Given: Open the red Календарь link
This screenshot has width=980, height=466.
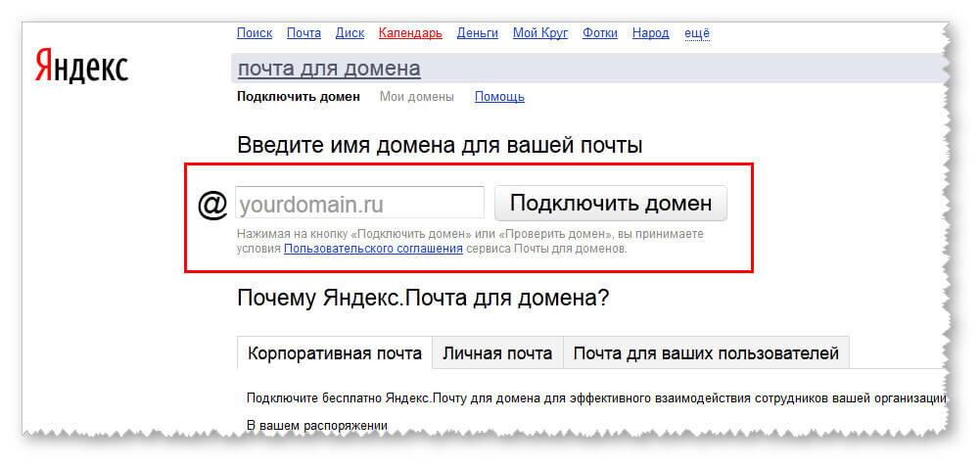Looking at the screenshot, I should click(x=410, y=33).
